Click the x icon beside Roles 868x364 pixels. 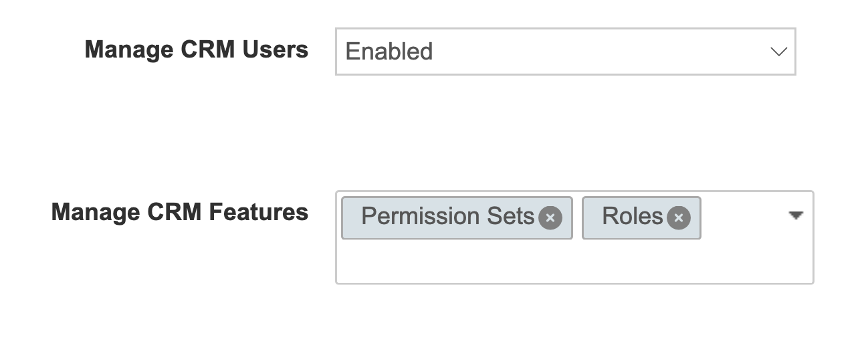click(679, 217)
